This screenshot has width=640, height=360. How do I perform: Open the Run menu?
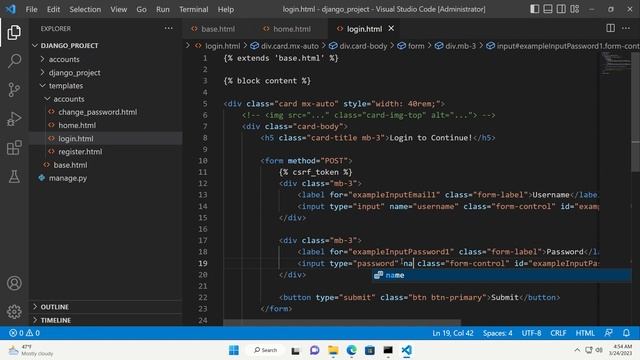(162, 9)
